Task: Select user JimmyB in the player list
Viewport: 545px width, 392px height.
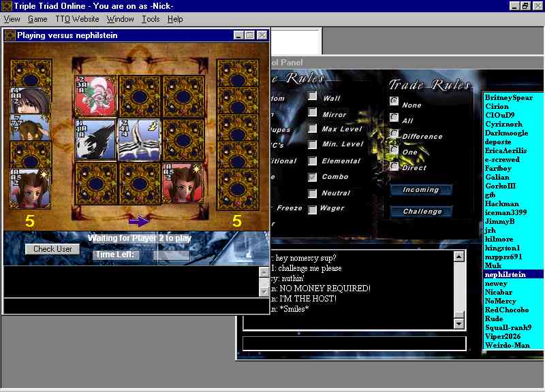Action: click(500, 221)
